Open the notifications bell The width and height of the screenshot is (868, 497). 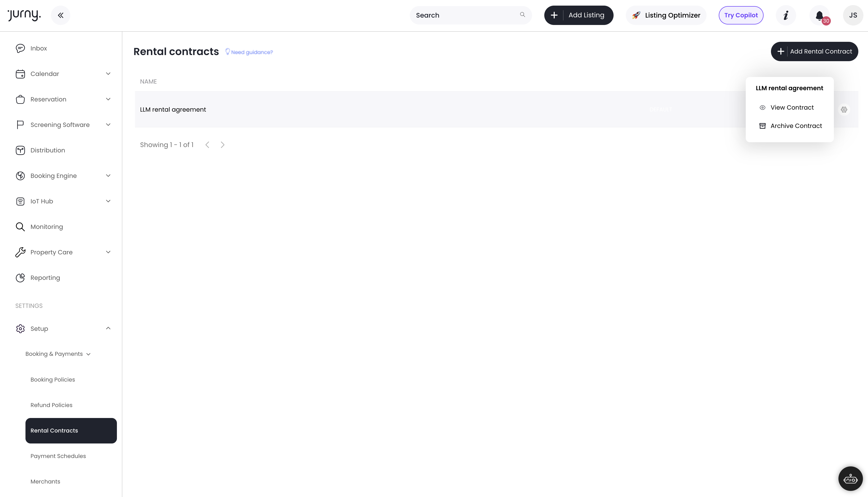(819, 15)
